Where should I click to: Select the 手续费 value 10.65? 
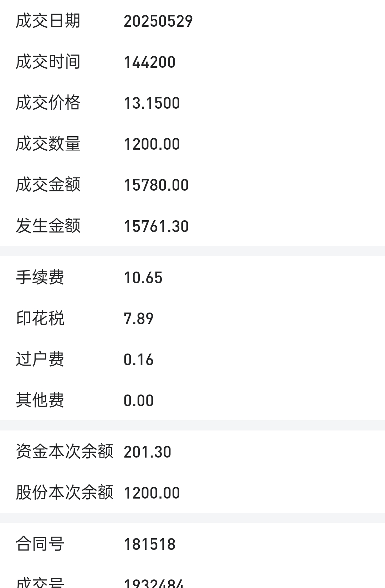(x=143, y=278)
